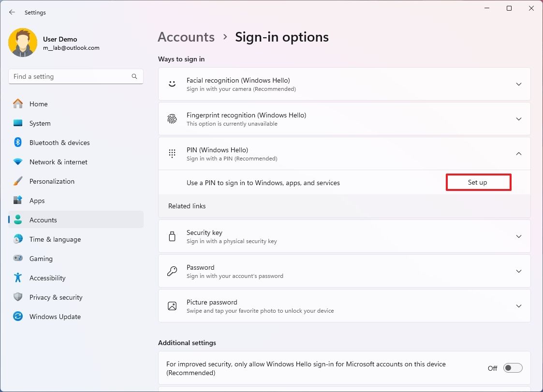Viewport: 543px width, 392px height.
Task: Open Bluetooth & devices settings
Action: (x=59, y=143)
